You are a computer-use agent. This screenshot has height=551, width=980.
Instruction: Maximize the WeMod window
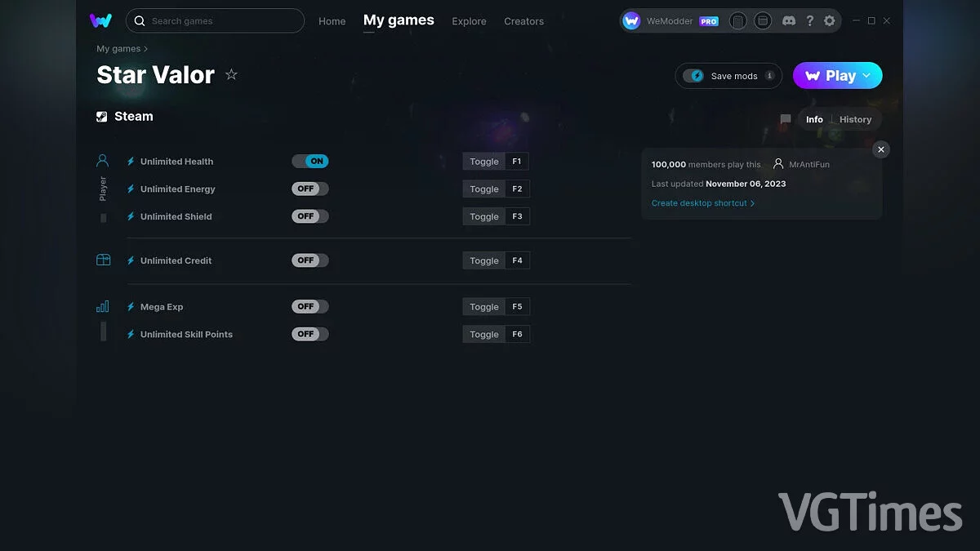871,20
